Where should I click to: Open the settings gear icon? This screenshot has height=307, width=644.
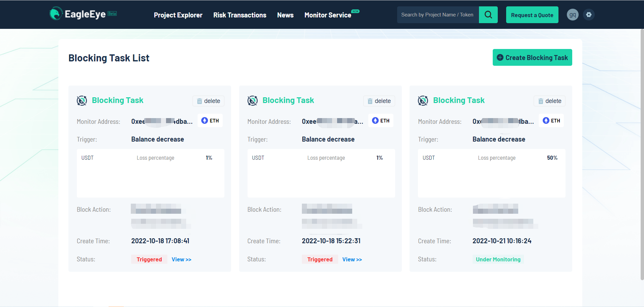[x=589, y=15]
